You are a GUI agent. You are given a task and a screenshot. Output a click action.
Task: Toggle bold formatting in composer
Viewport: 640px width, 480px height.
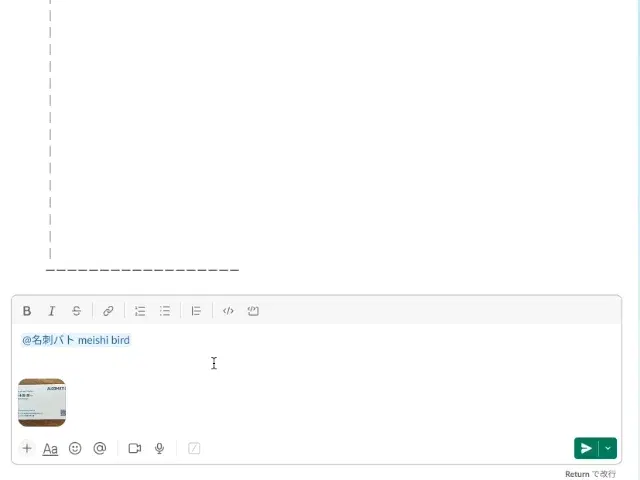[x=27, y=311]
